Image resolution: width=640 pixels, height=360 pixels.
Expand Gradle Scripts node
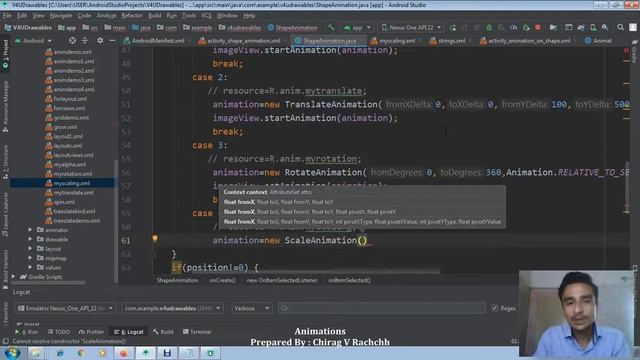pos(13,277)
